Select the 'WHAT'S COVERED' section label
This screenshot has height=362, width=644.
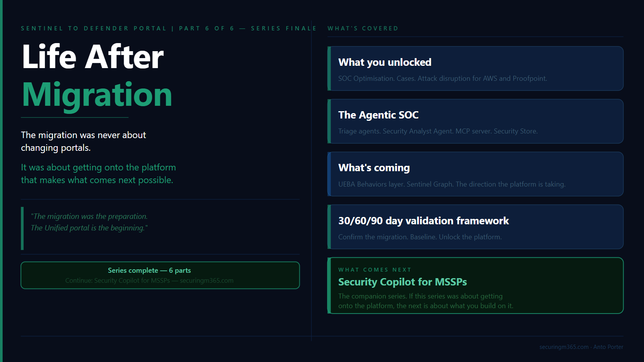363,28
